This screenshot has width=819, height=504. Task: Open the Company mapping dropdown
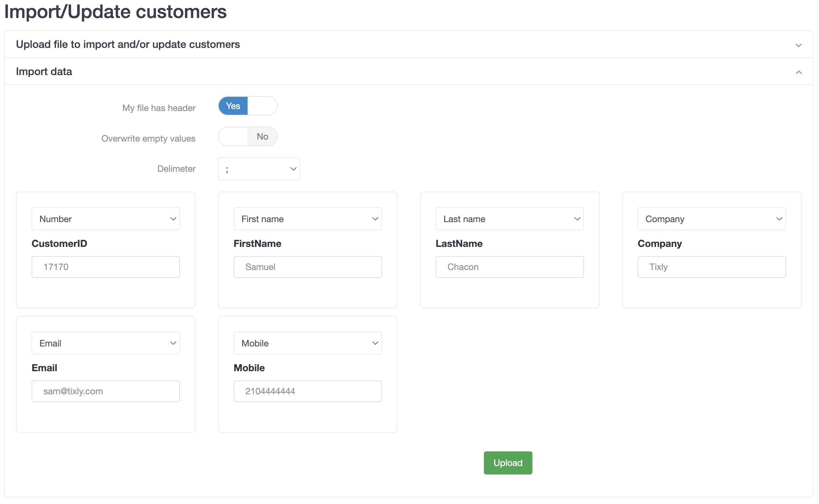coord(711,219)
